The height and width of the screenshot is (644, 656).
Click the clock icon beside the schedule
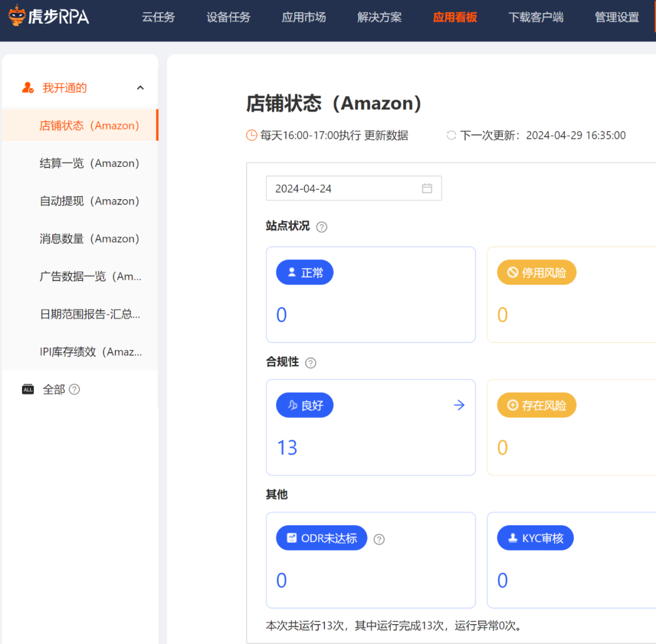(251, 135)
